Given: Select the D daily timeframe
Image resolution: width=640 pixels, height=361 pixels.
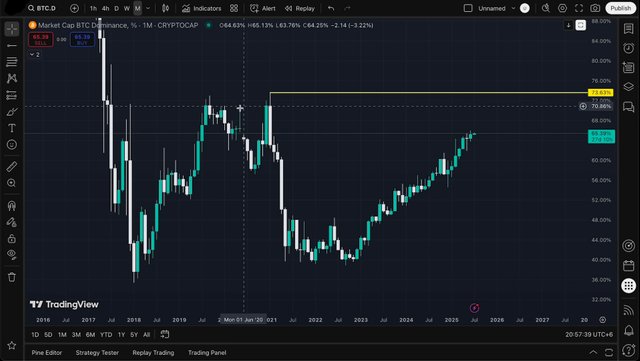Looking at the screenshot, I should pos(116,8).
